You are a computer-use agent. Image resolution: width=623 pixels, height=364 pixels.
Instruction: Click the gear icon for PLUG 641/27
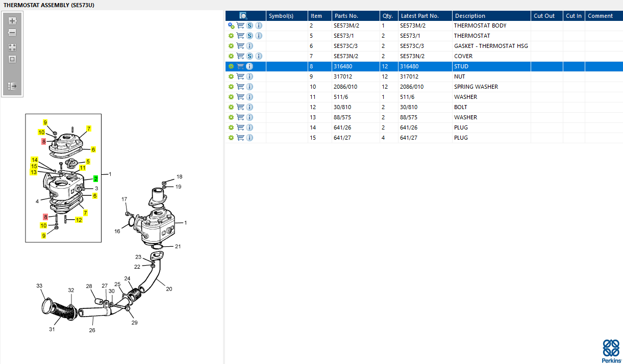pyautogui.click(x=231, y=138)
